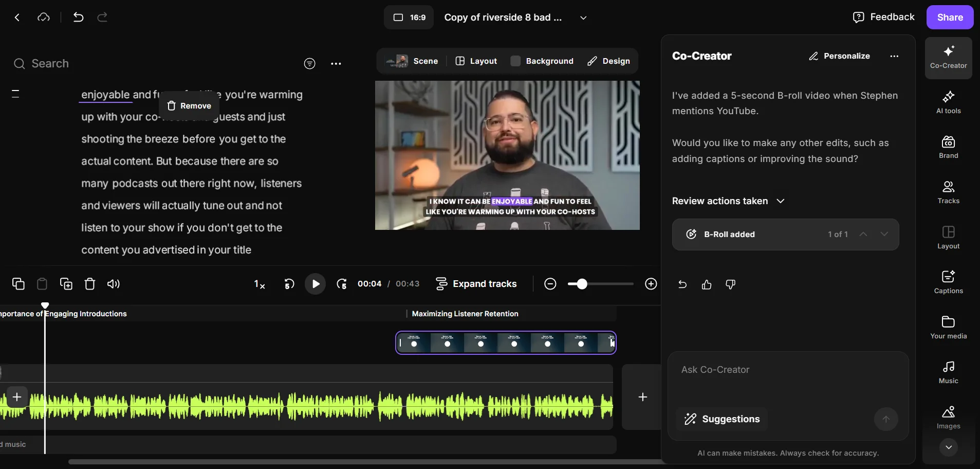Undo Co-Creator's action with revert icon

pyautogui.click(x=682, y=284)
